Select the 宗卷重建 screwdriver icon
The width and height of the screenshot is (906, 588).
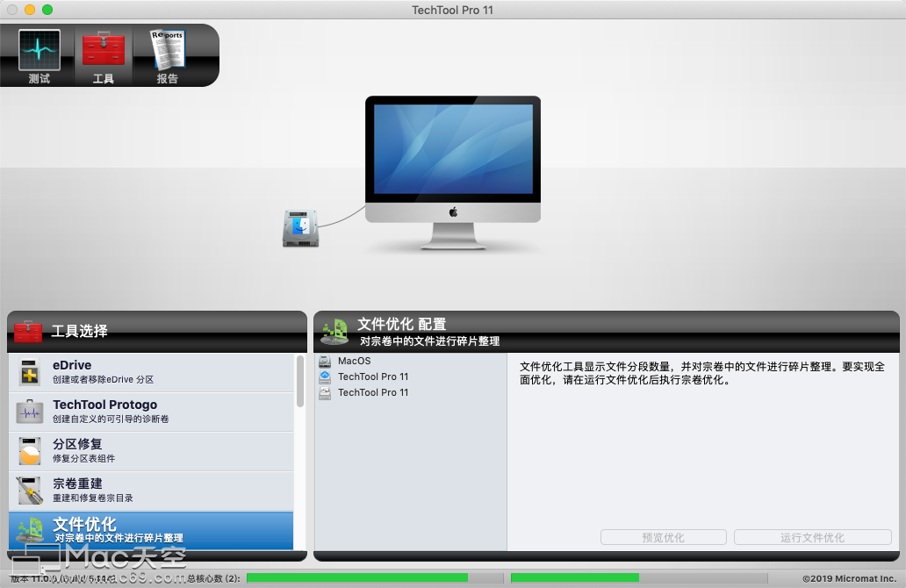click(30, 491)
